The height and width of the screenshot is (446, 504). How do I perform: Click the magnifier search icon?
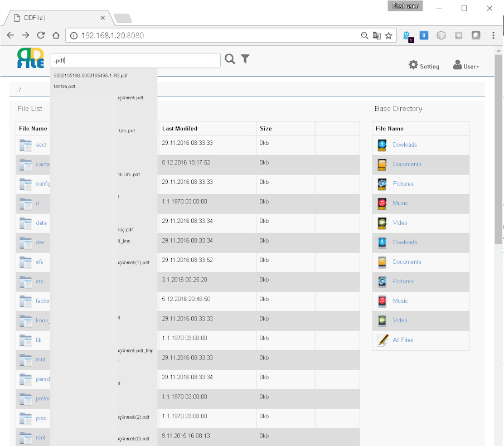pyautogui.click(x=230, y=59)
